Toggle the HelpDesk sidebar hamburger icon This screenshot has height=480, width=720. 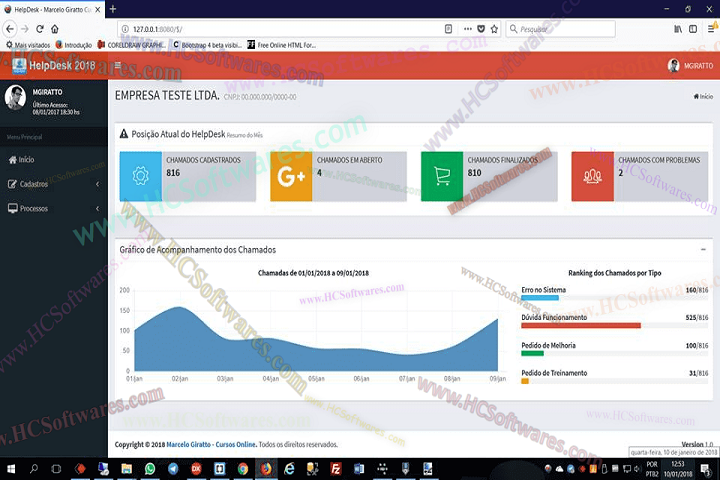pyautogui.click(x=118, y=65)
